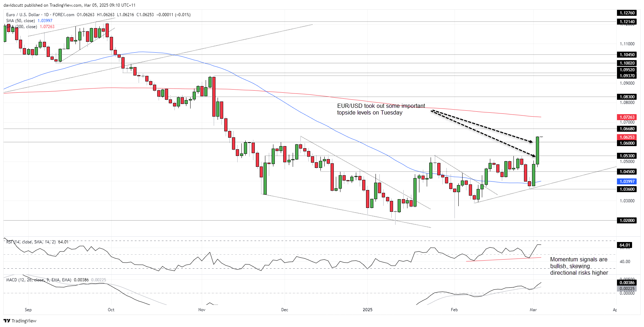Click the 0.00386 MACD value tag
This screenshot has width=644, height=327.
point(627,283)
